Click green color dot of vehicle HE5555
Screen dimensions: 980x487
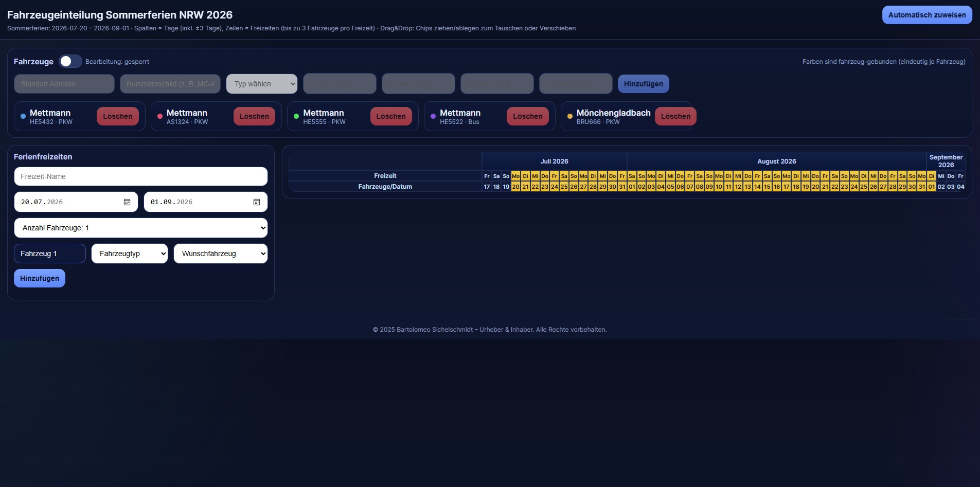(x=296, y=116)
